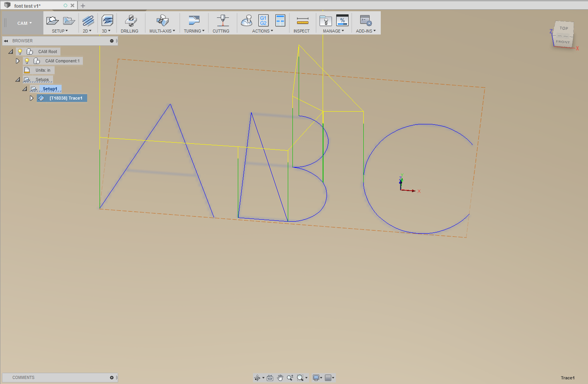Open Grid and Snaps icon
Screen dimensions: 588x384
tap(328, 378)
